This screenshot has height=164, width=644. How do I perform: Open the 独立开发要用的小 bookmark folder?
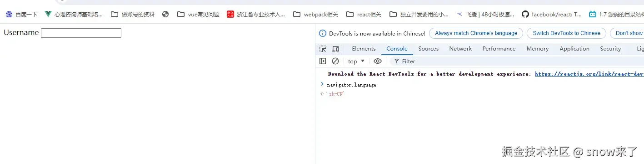click(419, 14)
